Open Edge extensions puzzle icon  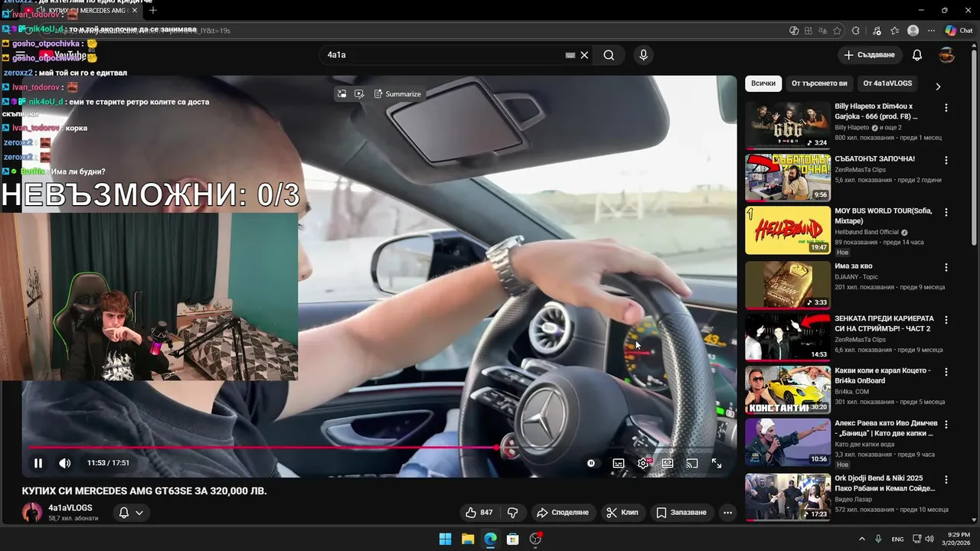tap(856, 31)
